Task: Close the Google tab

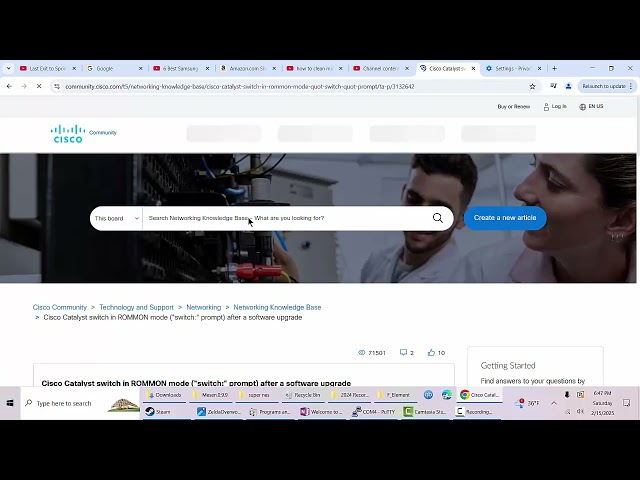Action: (x=140, y=68)
